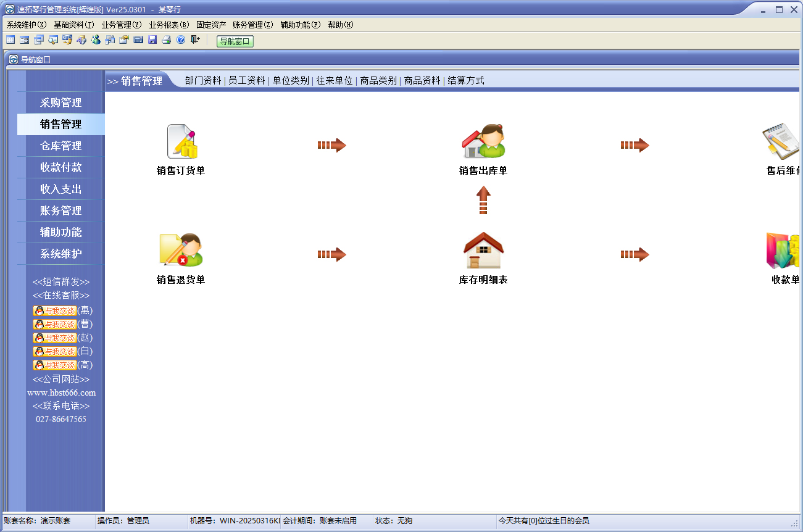This screenshot has height=532, width=803.
Task: Click the table grid toolbar icon
Action: 10,40
